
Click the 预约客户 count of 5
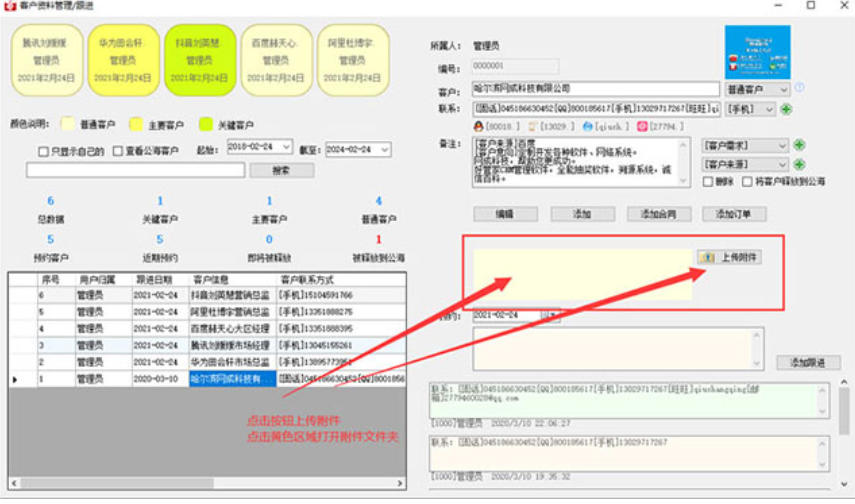point(51,239)
